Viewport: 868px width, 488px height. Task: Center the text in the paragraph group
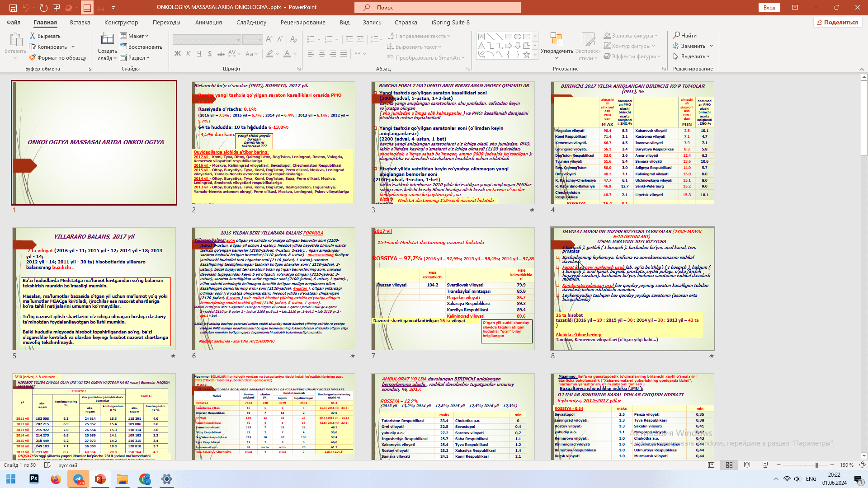[x=322, y=54]
